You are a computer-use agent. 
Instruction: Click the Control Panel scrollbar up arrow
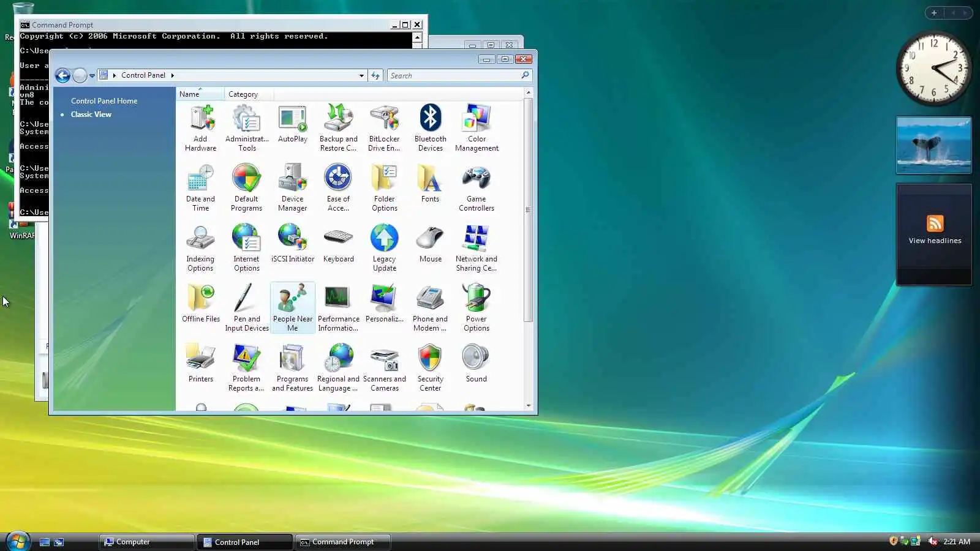tap(529, 92)
